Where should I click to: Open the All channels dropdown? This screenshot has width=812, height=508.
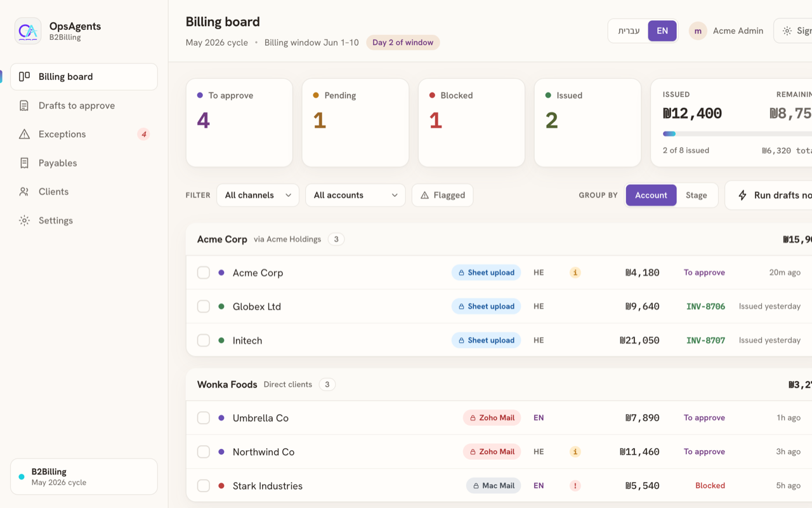tap(258, 196)
